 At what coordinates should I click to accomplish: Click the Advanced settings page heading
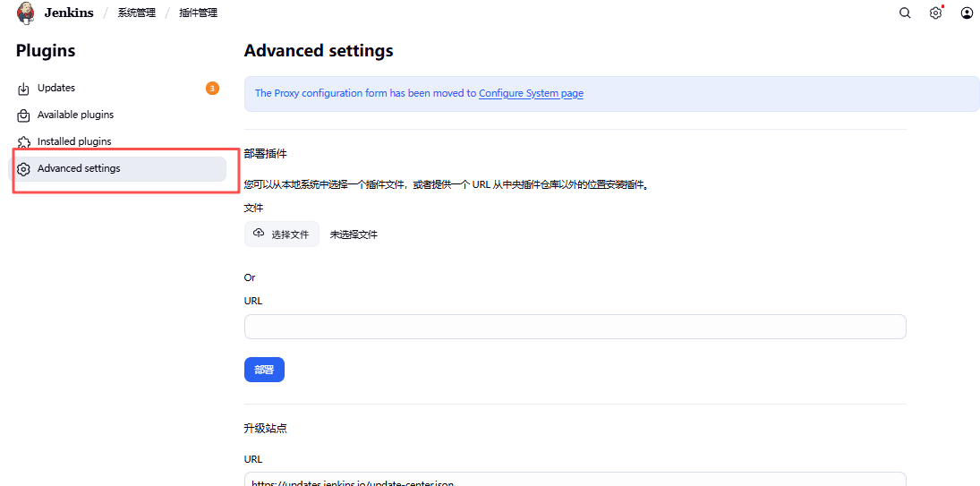coord(319,51)
